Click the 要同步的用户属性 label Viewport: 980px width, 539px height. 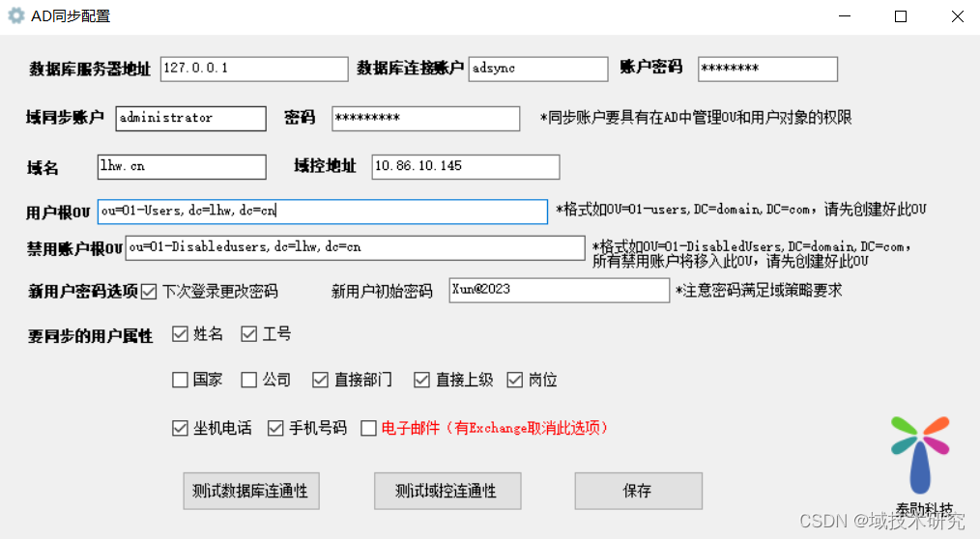point(91,336)
